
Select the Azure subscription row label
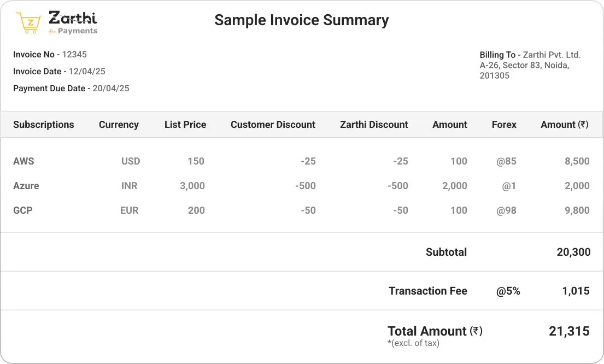click(26, 186)
